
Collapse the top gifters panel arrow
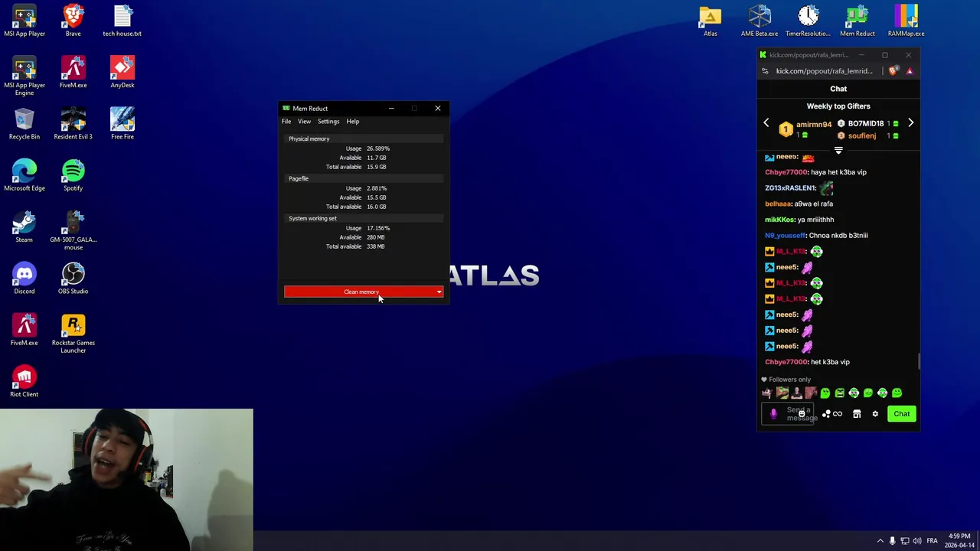coord(838,151)
